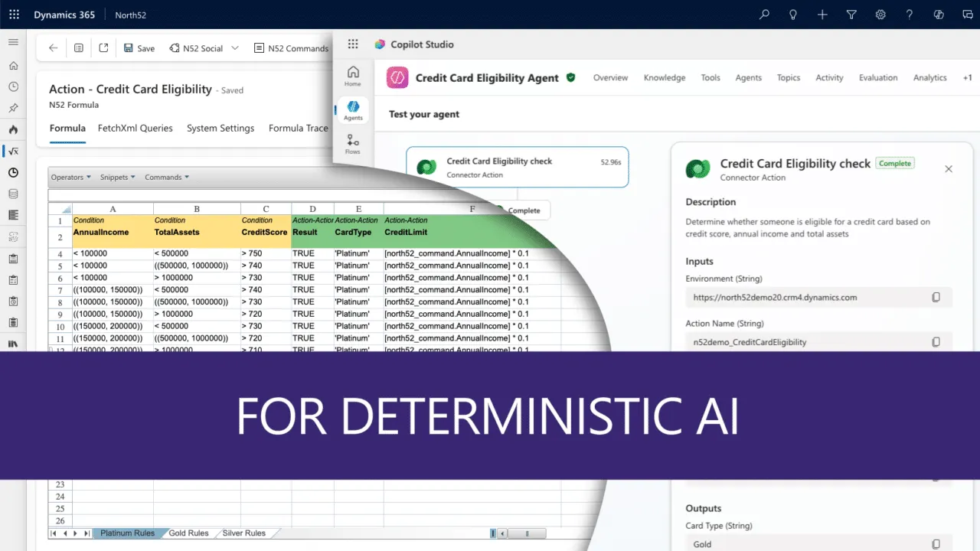
Task: Click the Analytics tab in Copilot Studio
Action: click(930, 77)
